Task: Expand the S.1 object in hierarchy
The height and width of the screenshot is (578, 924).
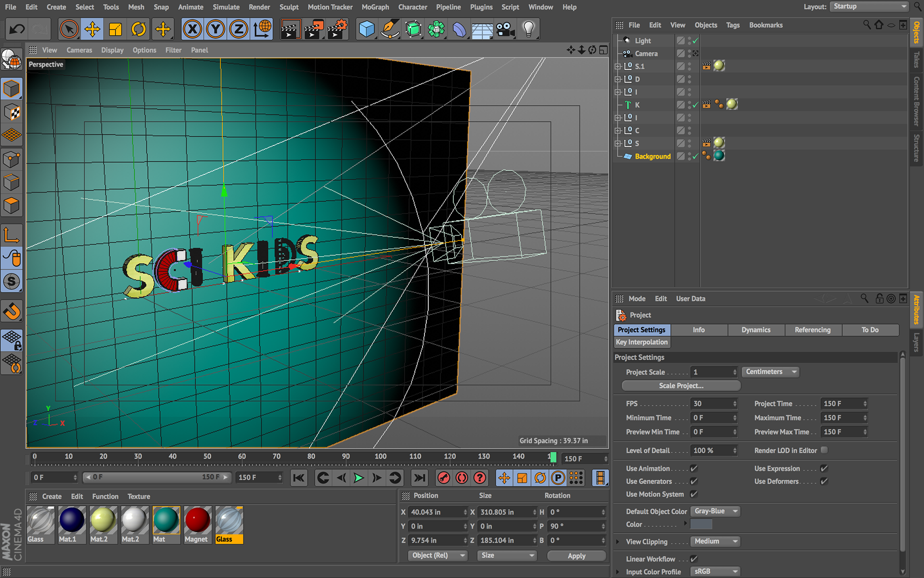Action: (618, 66)
